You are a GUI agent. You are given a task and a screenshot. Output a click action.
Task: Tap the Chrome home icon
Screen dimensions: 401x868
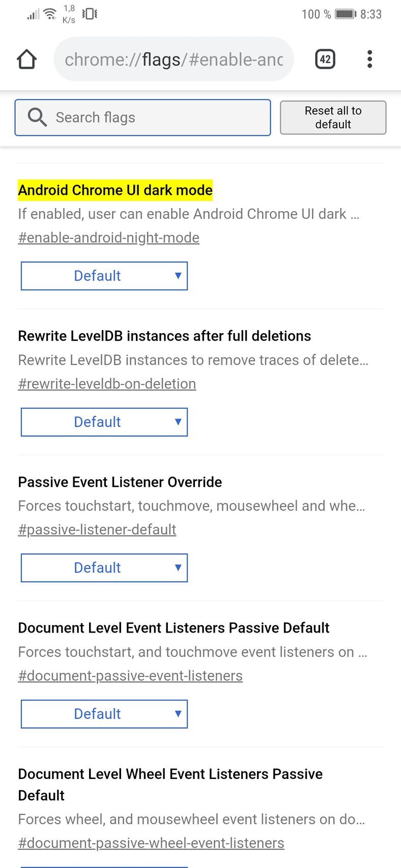pyautogui.click(x=27, y=59)
